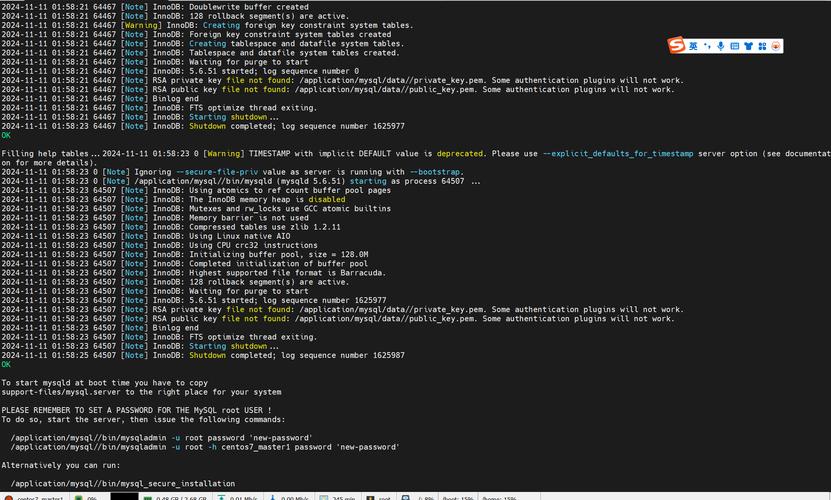Viewport: 831px width, 500px height.
Task: Click 'Using CPU crc32 instructions' line
Action: tap(253, 245)
